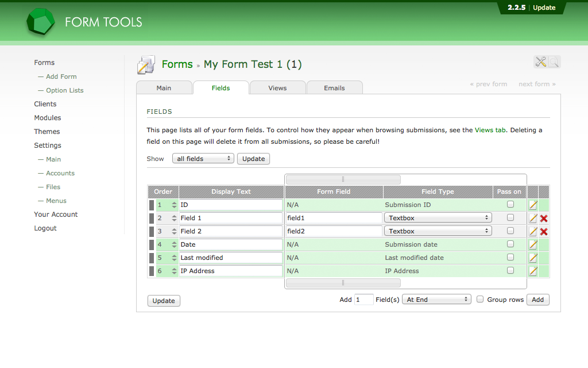The height and width of the screenshot is (368, 588).
Task: Click the edit pencil icon for Field 1
Action: pos(533,218)
